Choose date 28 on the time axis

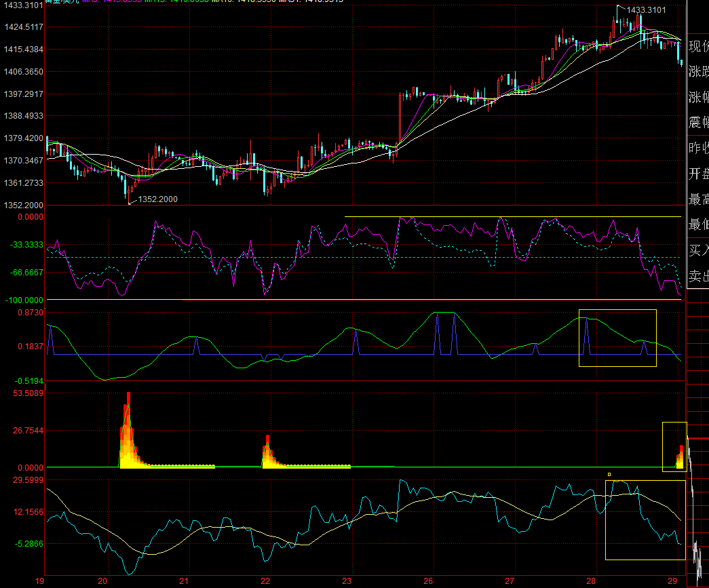[591, 581]
